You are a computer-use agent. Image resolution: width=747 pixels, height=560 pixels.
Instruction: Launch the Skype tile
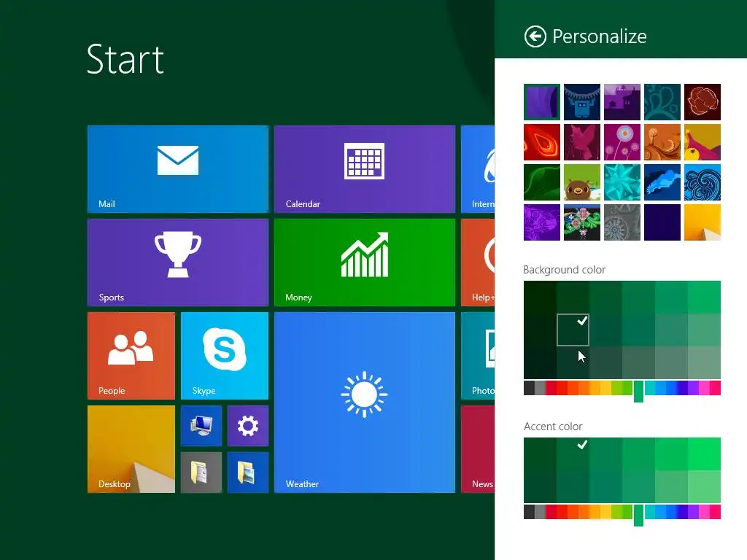tap(225, 356)
